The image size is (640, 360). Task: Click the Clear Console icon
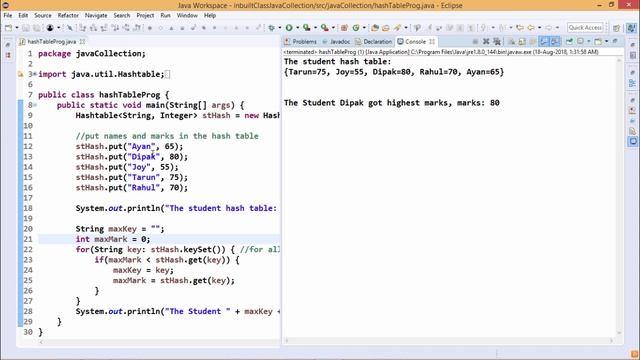[x=511, y=41]
